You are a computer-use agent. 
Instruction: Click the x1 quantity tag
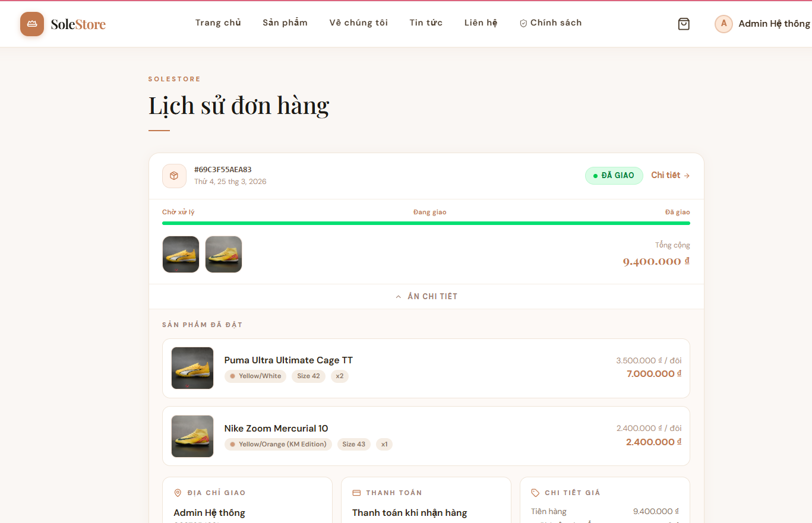click(384, 444)
